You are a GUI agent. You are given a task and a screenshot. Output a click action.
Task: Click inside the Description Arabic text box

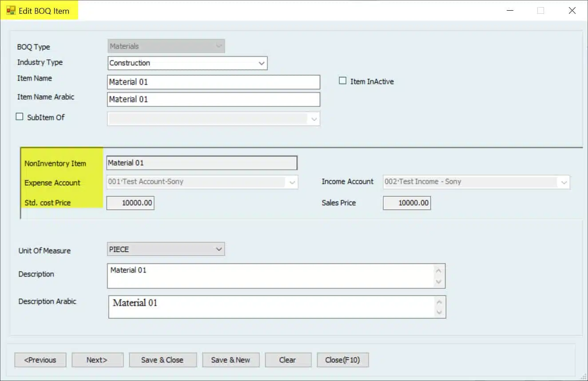coord(277,307)
